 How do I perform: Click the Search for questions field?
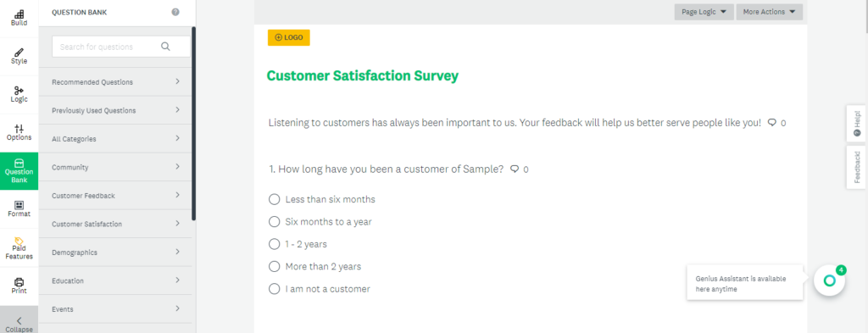pos(120,47)
